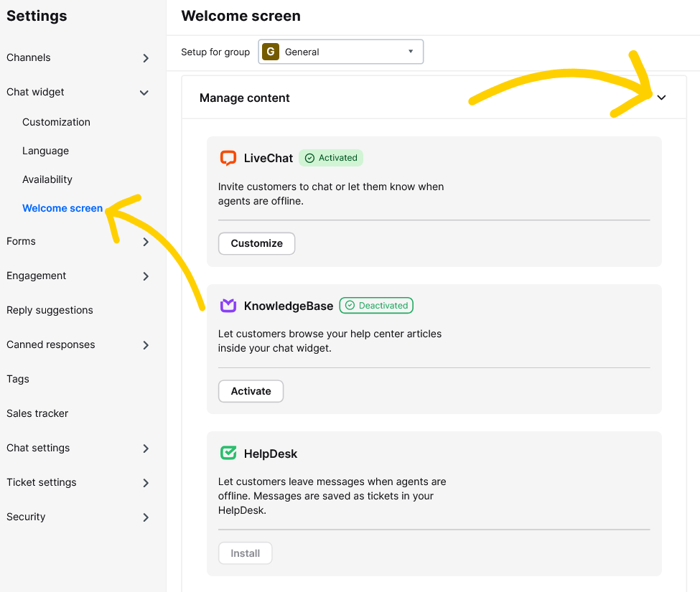Select the Ticket settings label

42,482
